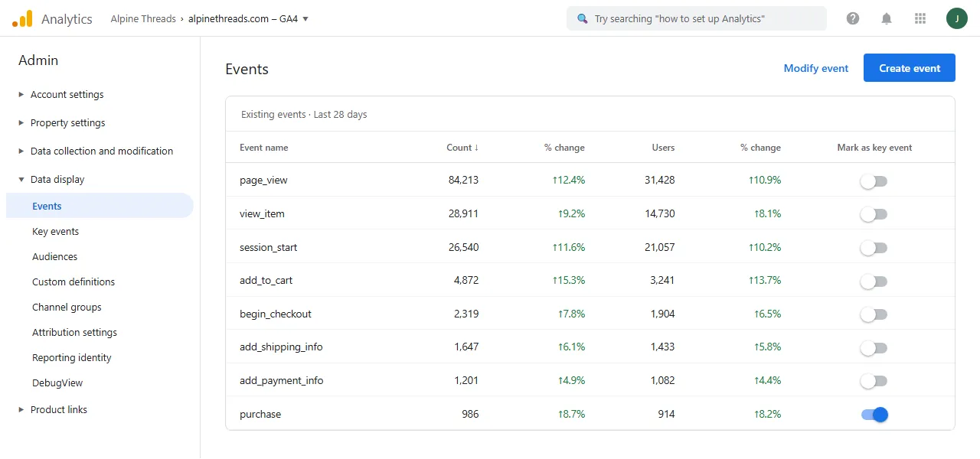Open Attribution settings in sidebar
This screenshot has width=980, height=459.
point(74,332)
